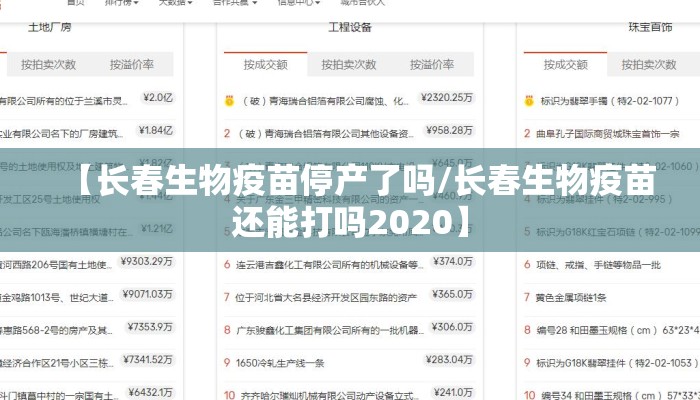Select 按成交额 tab under 珠宝首饰

coord(566,65)
